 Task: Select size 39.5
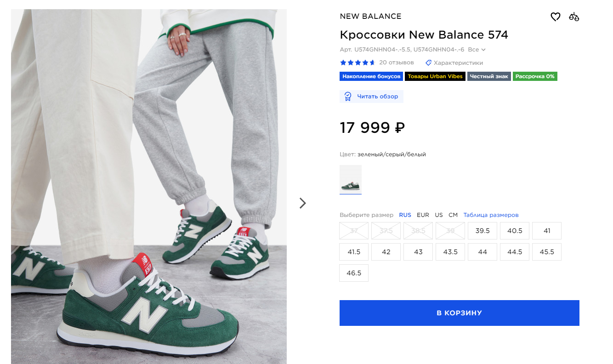(482, 231)
